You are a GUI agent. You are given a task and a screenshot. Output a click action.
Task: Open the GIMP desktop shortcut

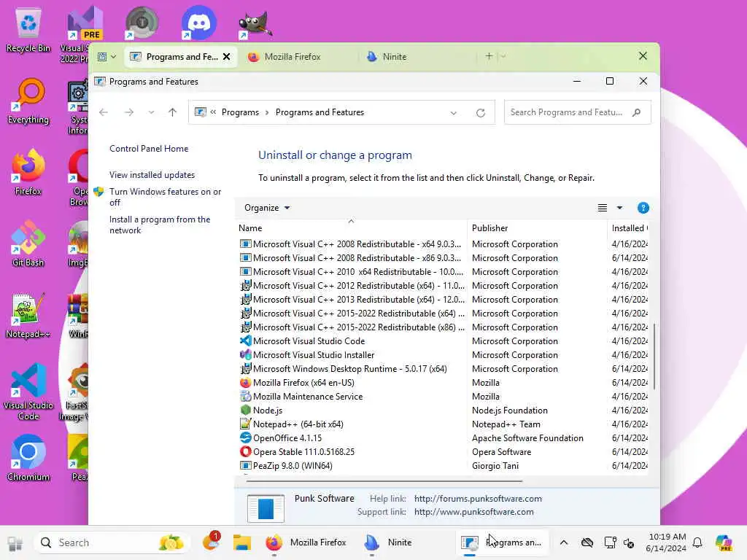coord(255,24)
